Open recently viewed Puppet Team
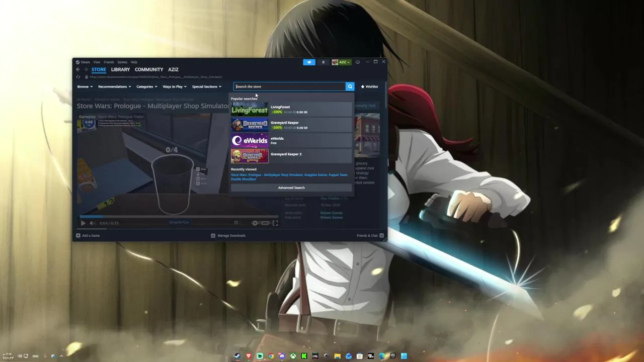644x362 pixels. click(338, 175)
